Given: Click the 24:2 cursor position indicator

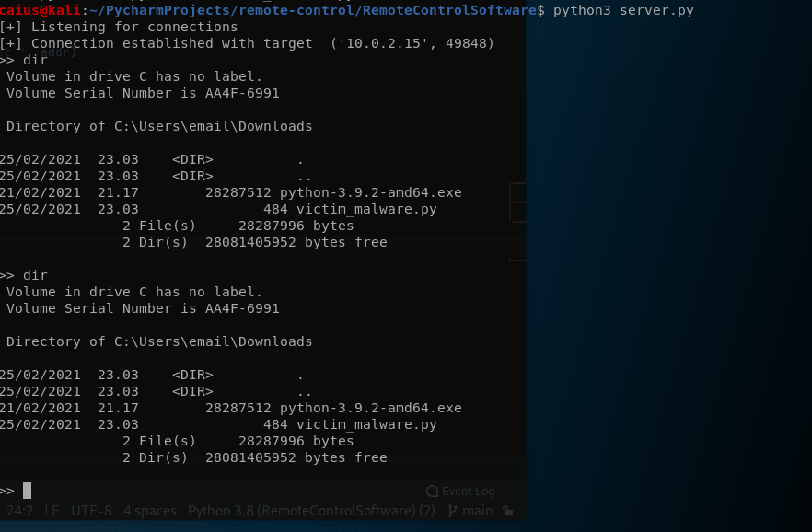Looking at the screenshot, I should (20, 511).
